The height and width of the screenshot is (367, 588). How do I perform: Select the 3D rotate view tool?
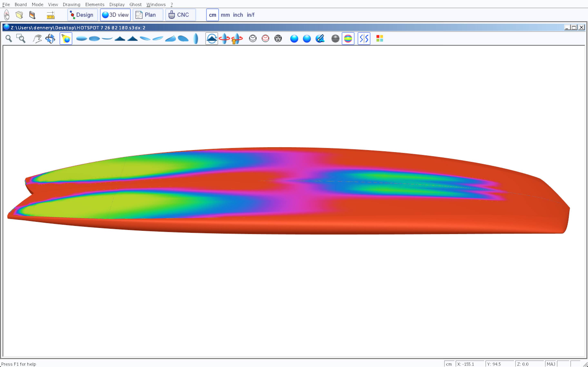click(x=50, y=39)
